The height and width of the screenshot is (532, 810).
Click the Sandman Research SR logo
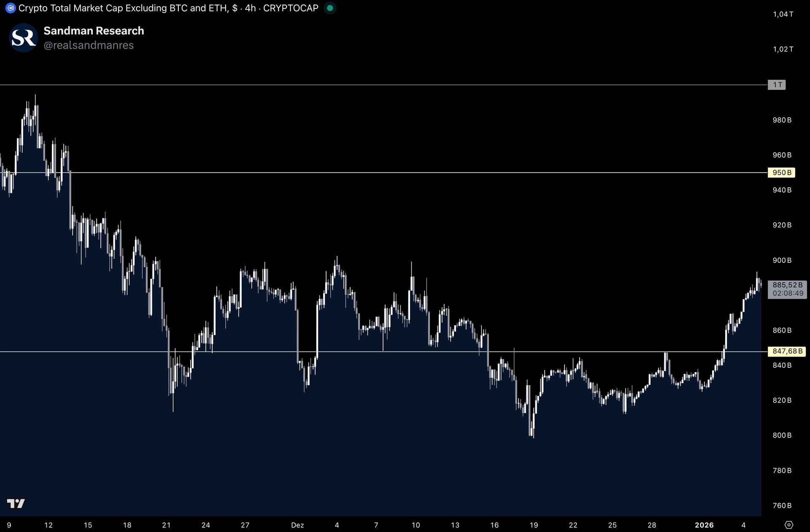tap(23, 38)
